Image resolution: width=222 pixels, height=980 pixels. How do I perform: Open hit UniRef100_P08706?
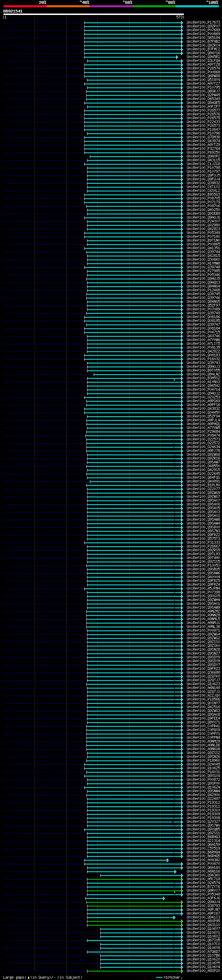coord(203,206)
